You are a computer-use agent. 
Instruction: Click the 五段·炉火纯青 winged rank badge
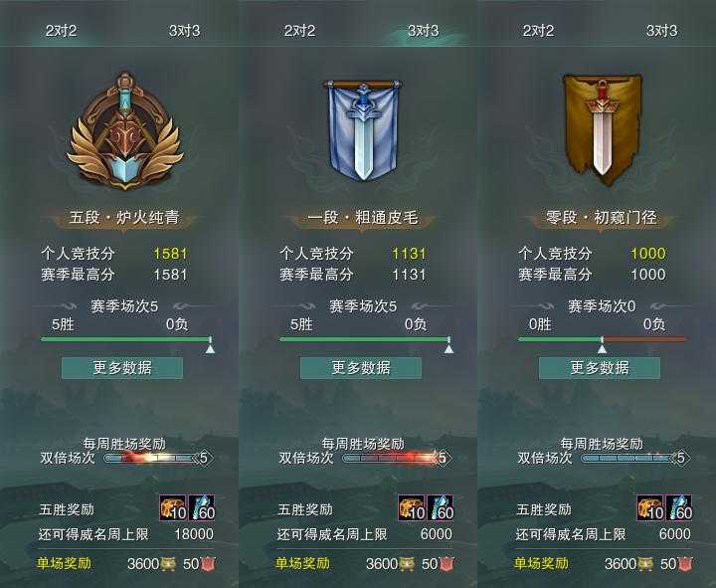[x=124, y=132]
